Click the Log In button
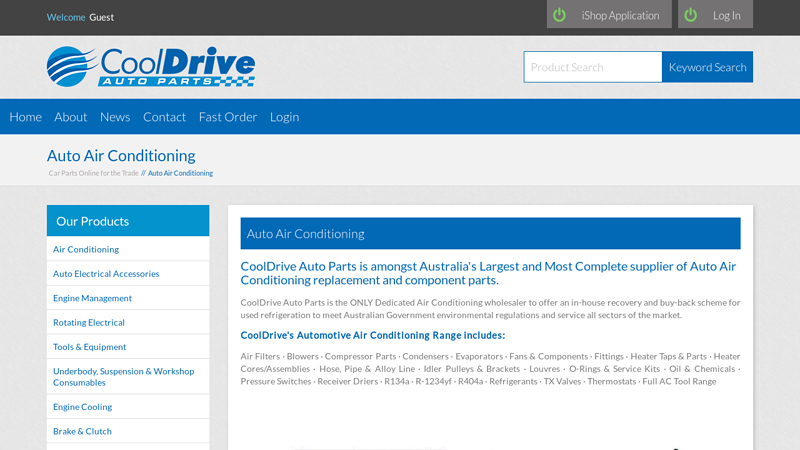The image size is (800, 450). [x=715, y=14]
